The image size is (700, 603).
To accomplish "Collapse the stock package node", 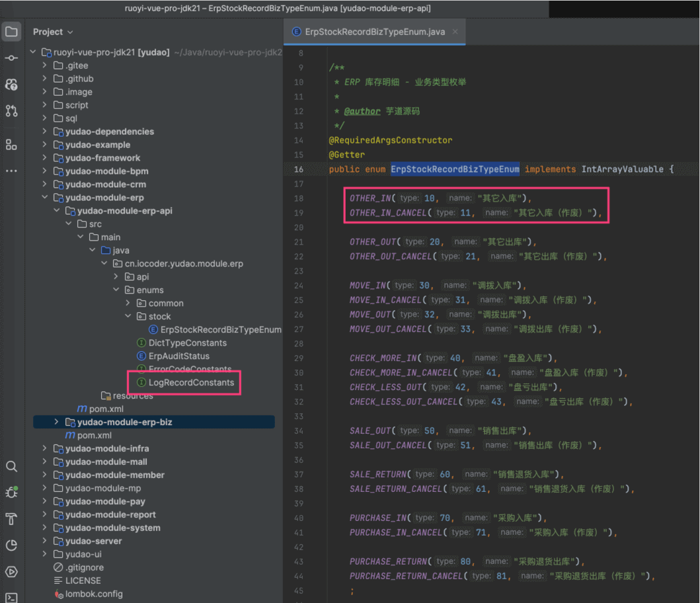I will [128, 316].
